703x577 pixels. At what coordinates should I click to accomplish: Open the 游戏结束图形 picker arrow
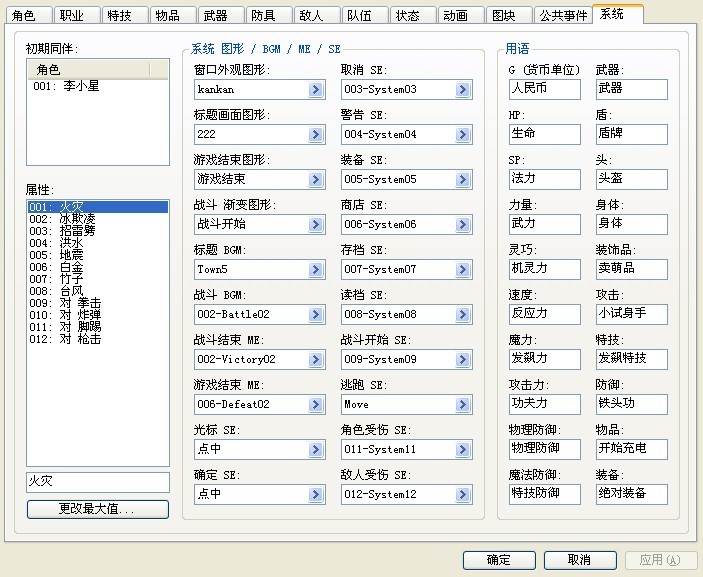coord(316,179)
